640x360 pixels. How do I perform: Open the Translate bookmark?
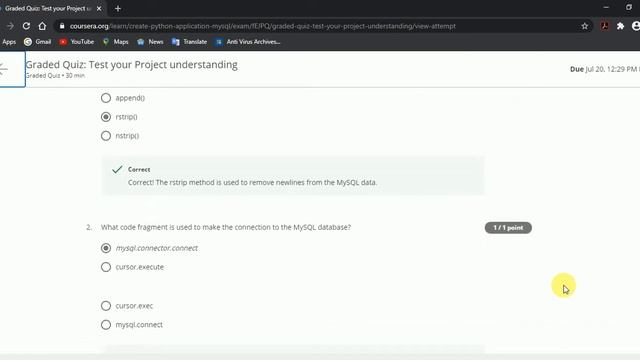click(189, 42)
